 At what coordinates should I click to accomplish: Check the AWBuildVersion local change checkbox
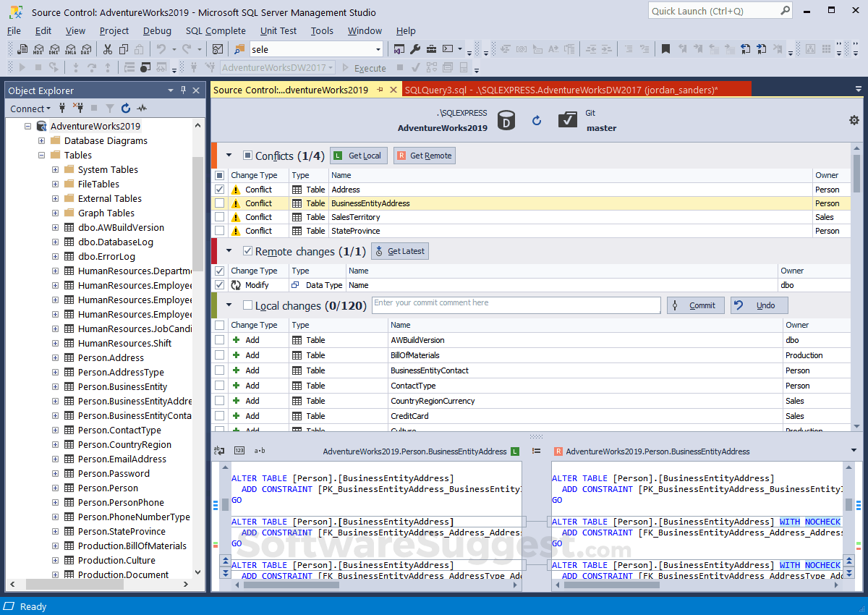coord(219,340)
